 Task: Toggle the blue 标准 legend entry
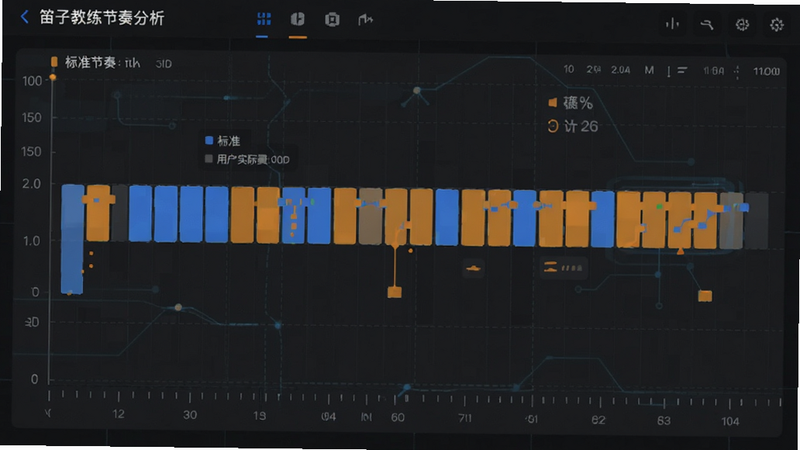[222, 141]
